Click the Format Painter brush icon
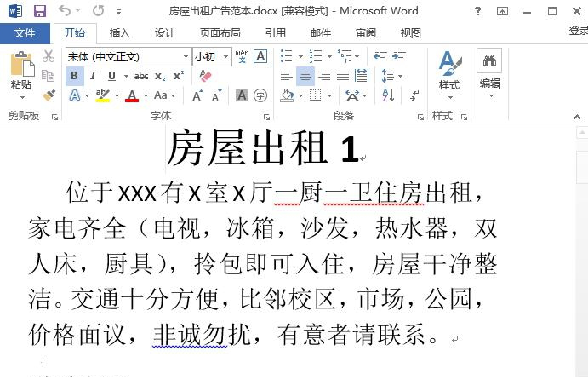588x391 pixels. click(x=49, y=95)
